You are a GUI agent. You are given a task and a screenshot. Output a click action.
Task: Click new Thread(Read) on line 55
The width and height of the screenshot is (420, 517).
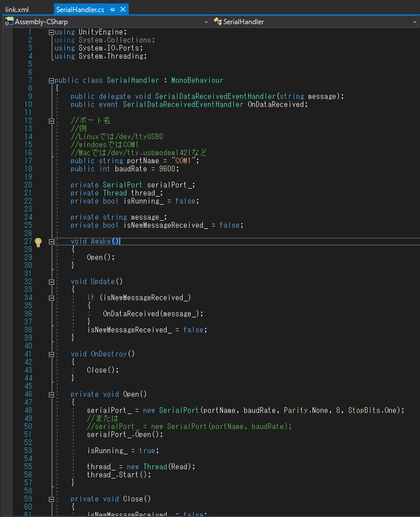[159, 466]
